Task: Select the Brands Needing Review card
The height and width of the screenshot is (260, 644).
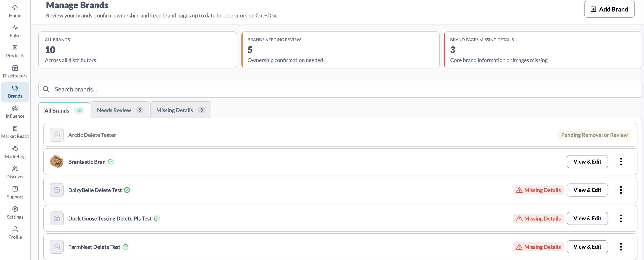Action: pos(340,50)
